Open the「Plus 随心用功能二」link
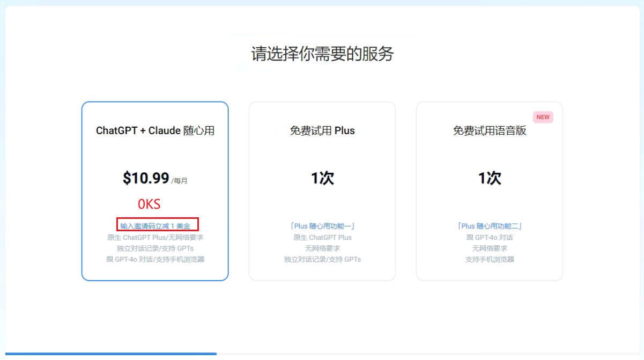 point(490,226)
